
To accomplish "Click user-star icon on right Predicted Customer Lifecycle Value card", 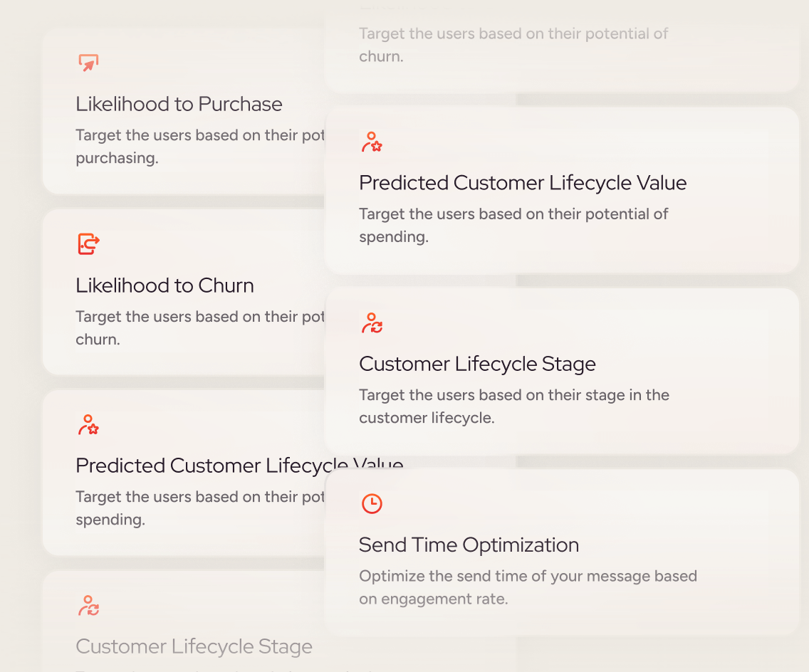I will click(x=372, y=142).
